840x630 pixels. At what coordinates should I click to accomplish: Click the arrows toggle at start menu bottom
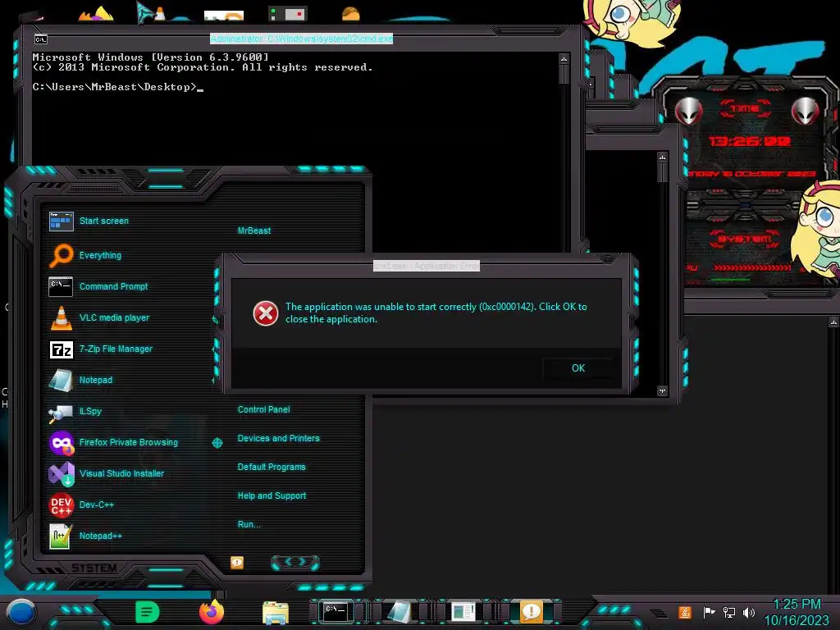(295, 562)
